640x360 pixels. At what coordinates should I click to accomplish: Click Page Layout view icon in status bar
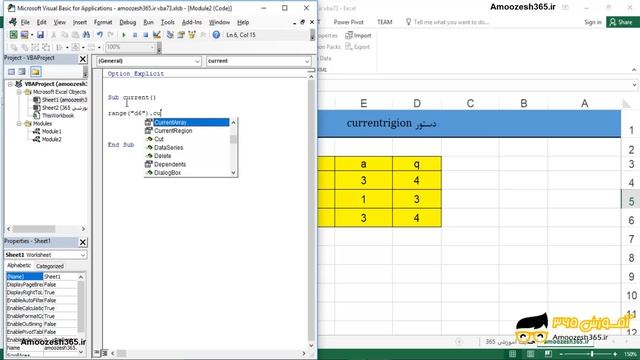[530, 354]
